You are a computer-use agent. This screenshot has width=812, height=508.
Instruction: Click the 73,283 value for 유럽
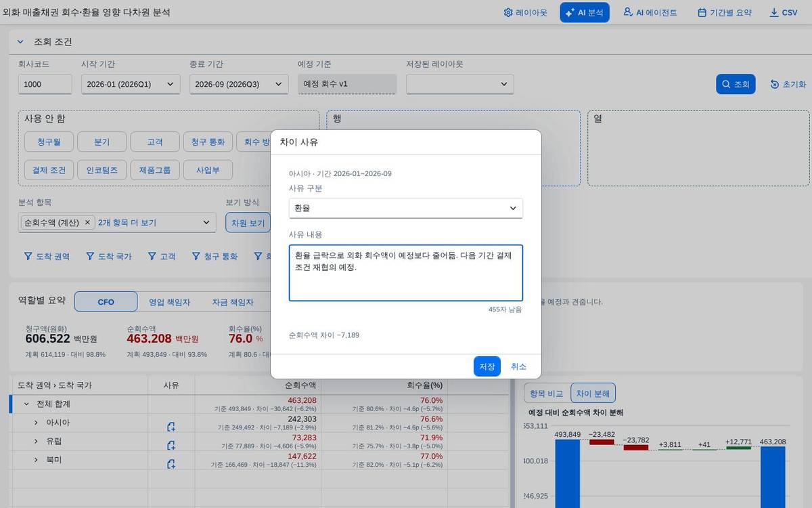coord(303,438)
